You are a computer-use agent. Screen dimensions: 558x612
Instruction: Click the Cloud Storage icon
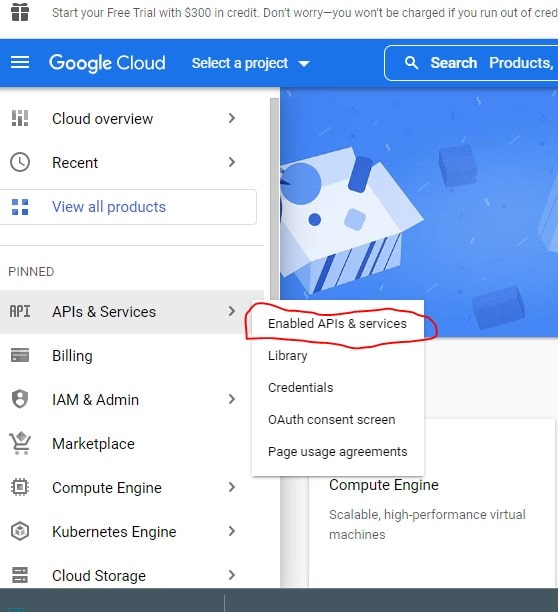[20, 575]
